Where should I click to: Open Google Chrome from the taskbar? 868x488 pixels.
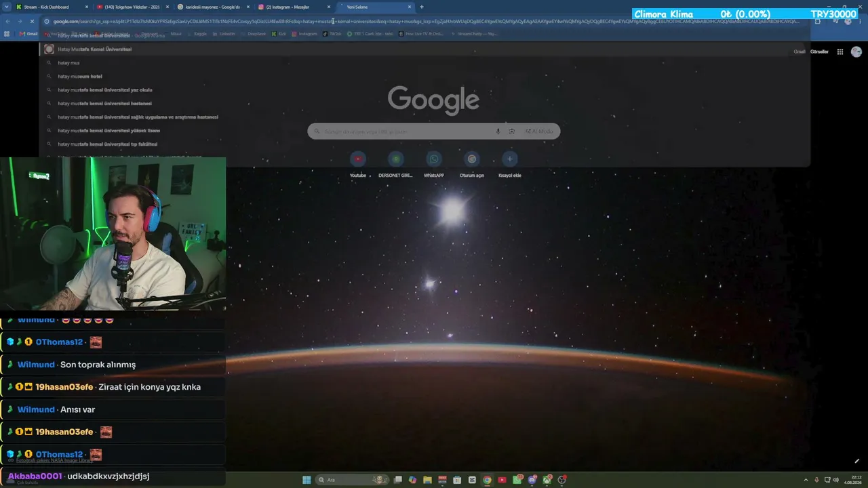[x=487, y=480]
